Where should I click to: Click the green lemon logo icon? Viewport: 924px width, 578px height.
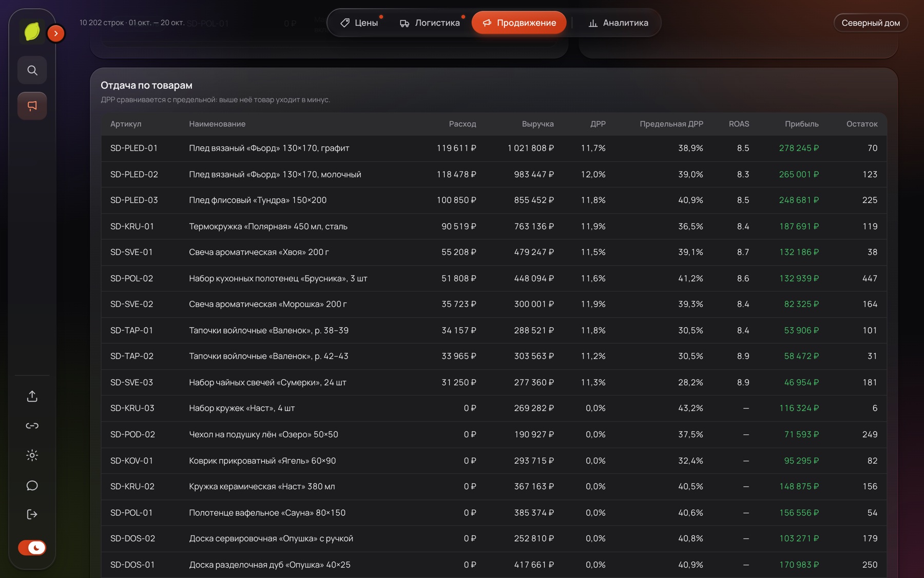(x=32, y=32)
